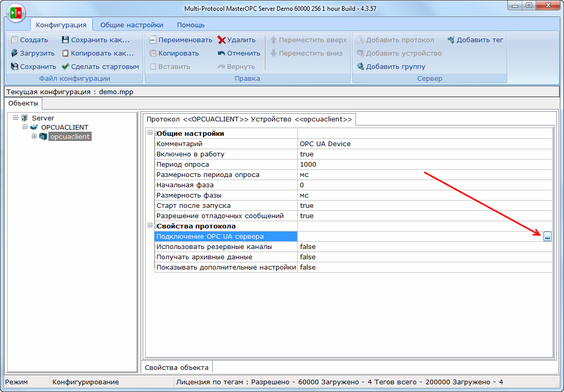Click the ellipsis button for OPC UA connection
The height and width of the screenshot is (392, 564).
point(547,237)
